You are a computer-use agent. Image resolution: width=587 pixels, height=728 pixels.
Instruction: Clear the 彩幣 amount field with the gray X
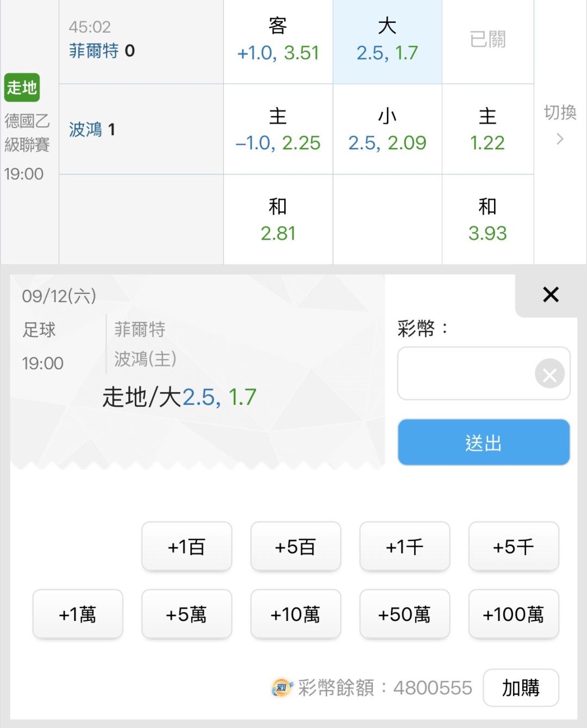(549, 374)
